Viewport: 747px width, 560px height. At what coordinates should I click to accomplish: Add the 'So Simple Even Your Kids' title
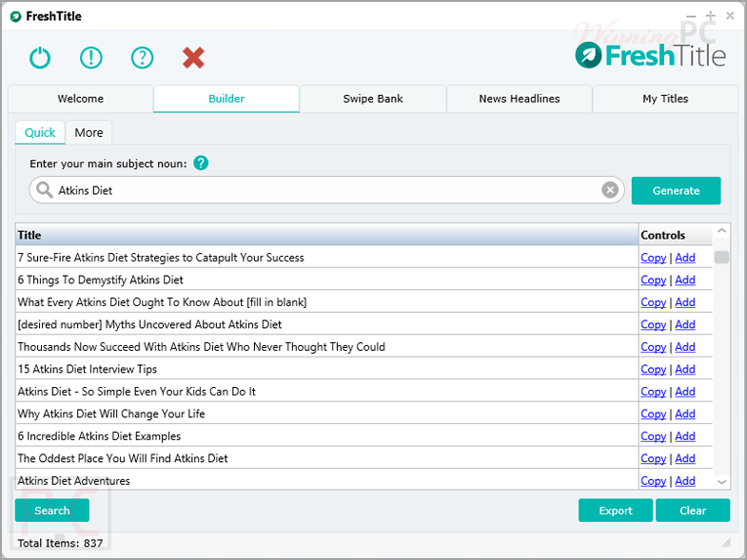(x=685, y=392)
